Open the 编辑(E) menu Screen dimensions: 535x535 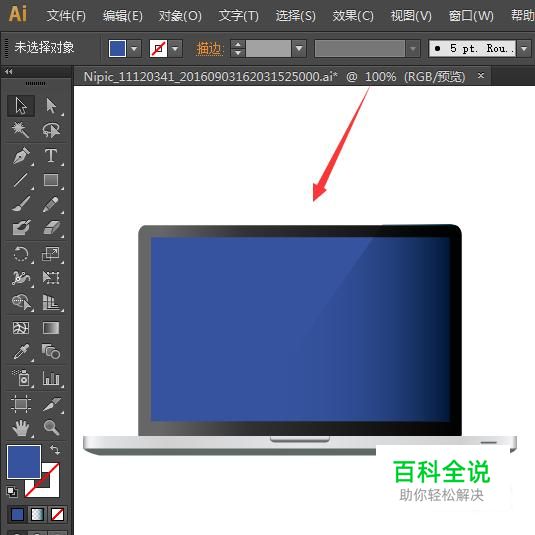click(123, 16)
